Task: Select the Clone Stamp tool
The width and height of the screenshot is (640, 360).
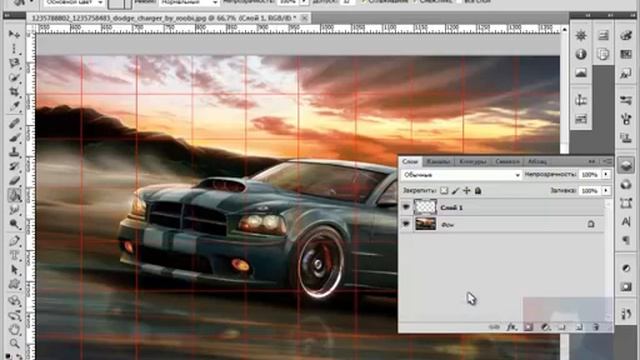Action: point(15,152)
